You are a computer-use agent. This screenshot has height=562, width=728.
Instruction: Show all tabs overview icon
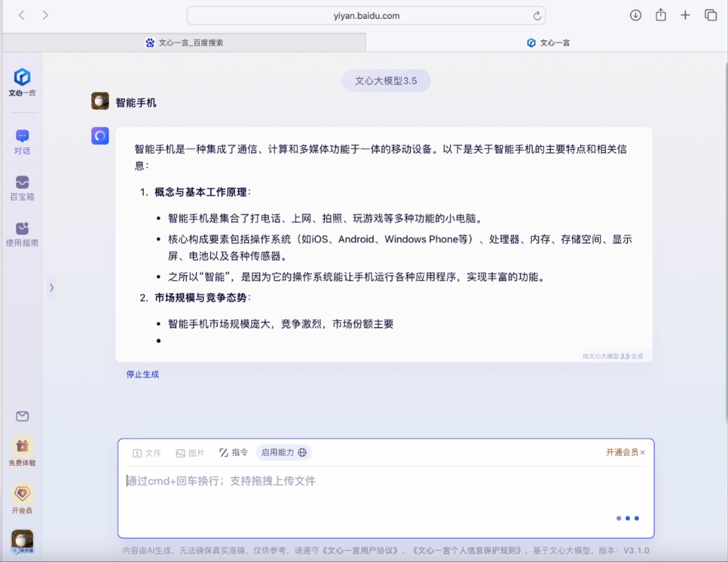711,16
